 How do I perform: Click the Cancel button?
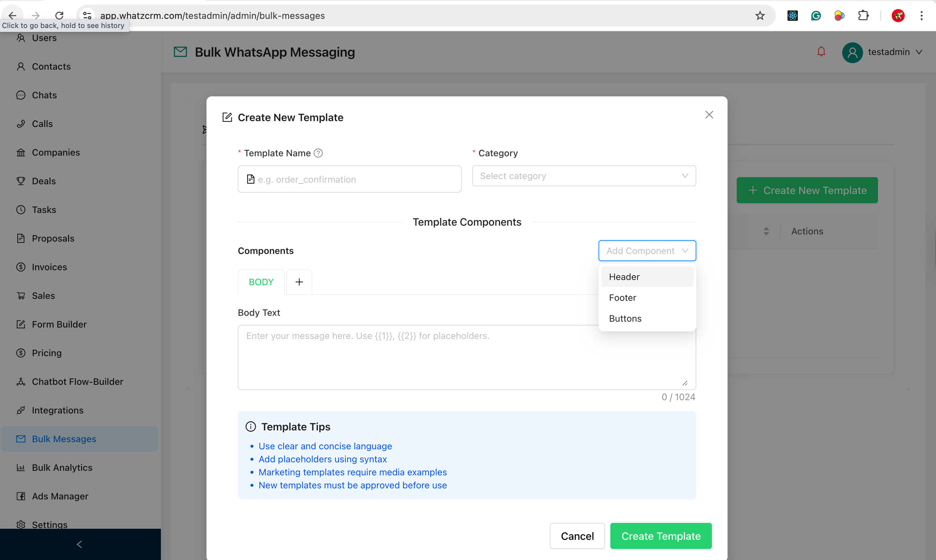click(577, 536)
